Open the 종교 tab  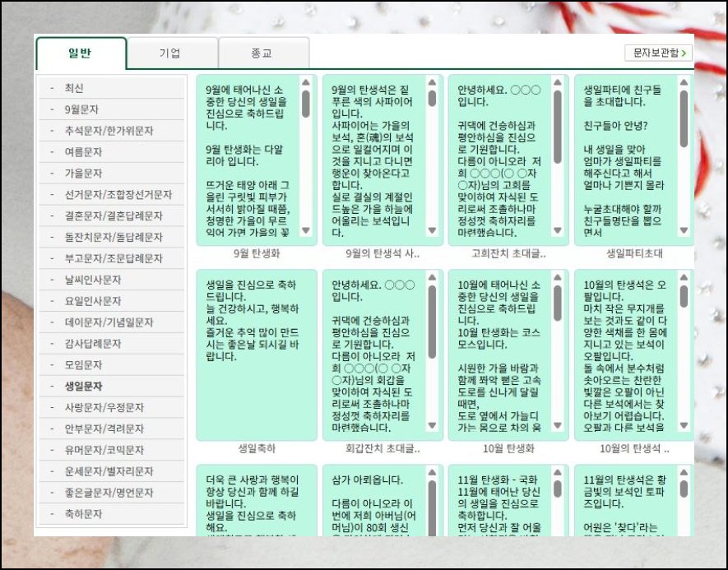coord(264,53)
